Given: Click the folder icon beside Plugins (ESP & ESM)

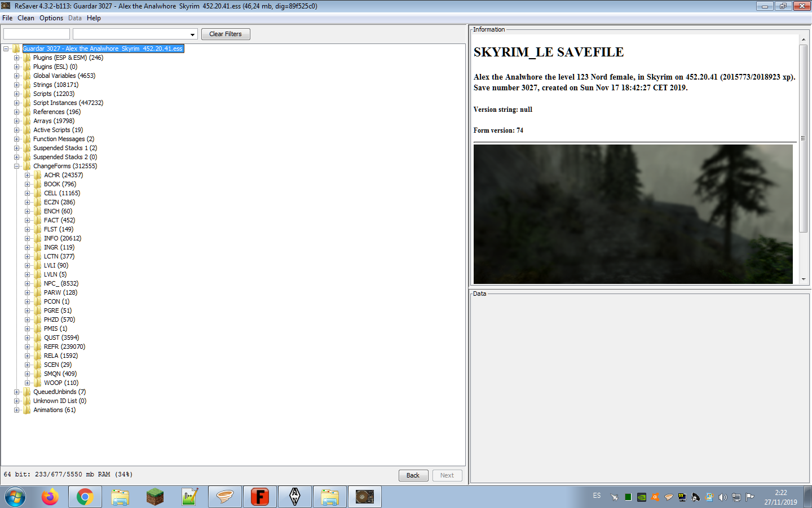Looking at the screenshot, I should click(27, 58).
